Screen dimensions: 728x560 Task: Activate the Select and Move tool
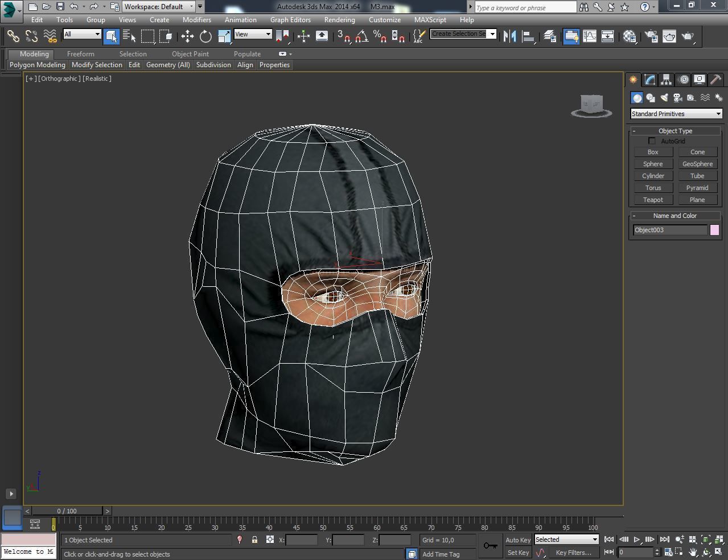click(x=187, y=36)
